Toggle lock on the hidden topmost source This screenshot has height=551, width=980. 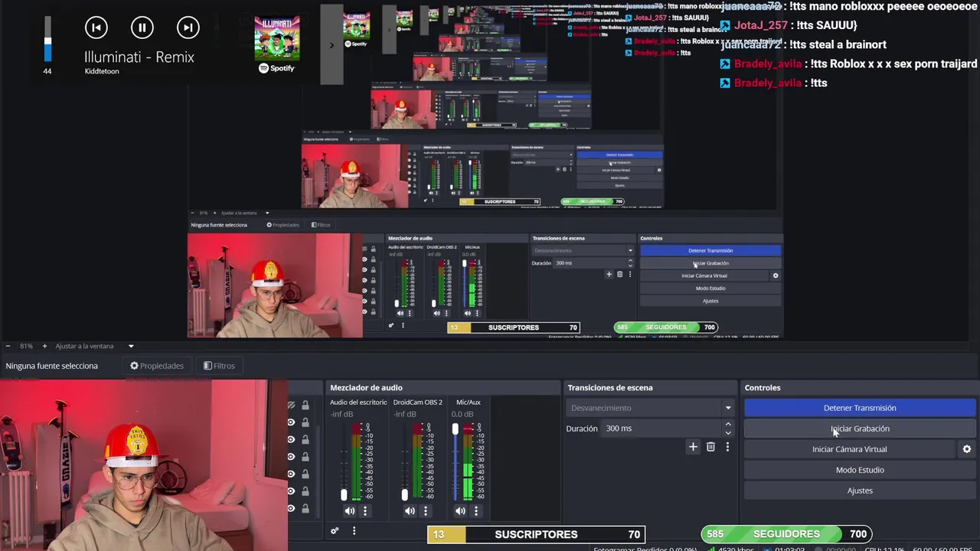point(305,405)
